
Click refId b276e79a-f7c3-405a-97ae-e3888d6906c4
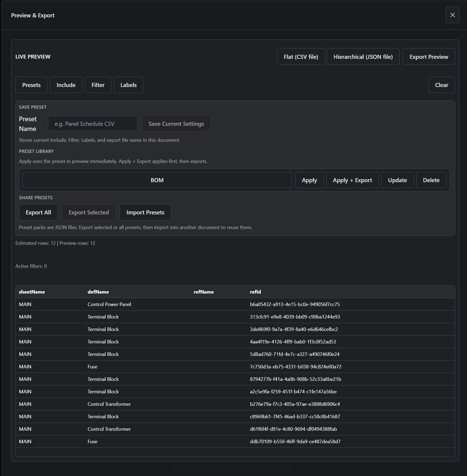[295, 404]
